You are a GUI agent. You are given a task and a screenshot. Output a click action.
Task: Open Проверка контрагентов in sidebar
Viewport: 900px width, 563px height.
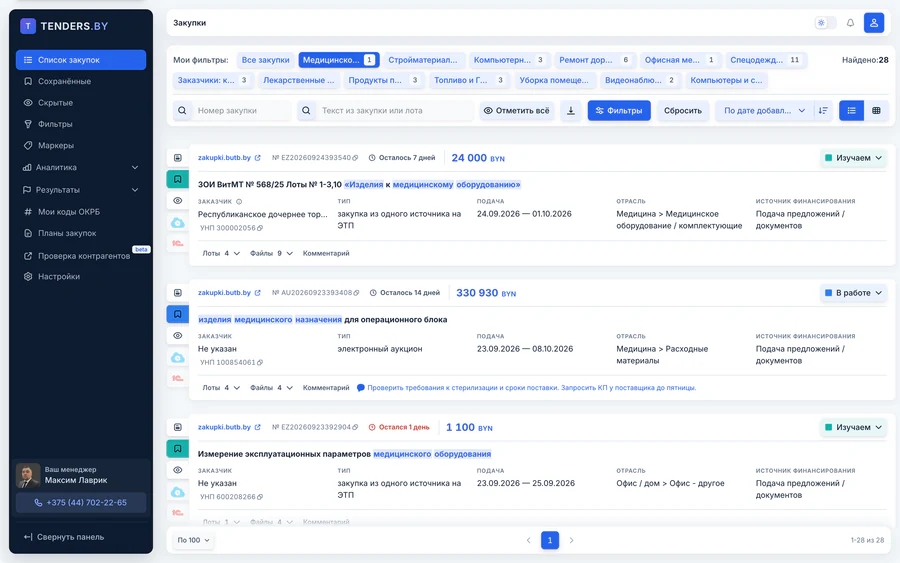pos(81,256)
